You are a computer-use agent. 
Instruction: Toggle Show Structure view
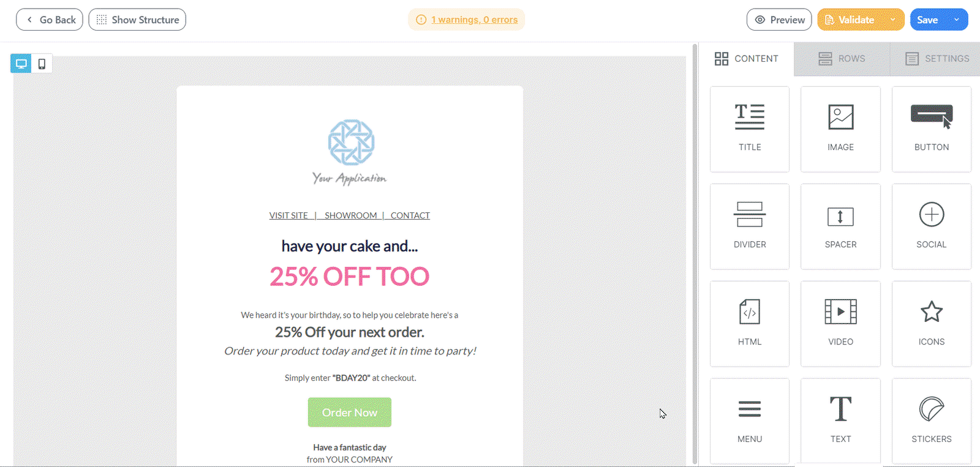click(x=137, y=20)
